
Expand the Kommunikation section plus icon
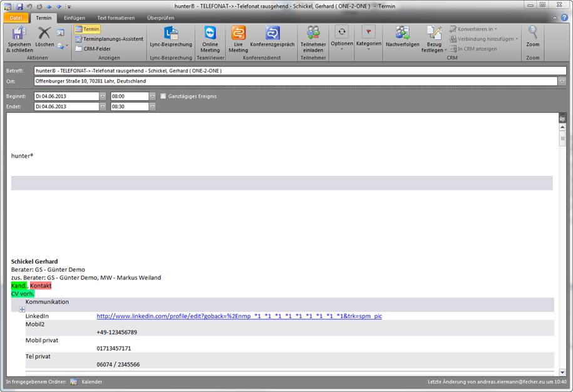(22, 309)
